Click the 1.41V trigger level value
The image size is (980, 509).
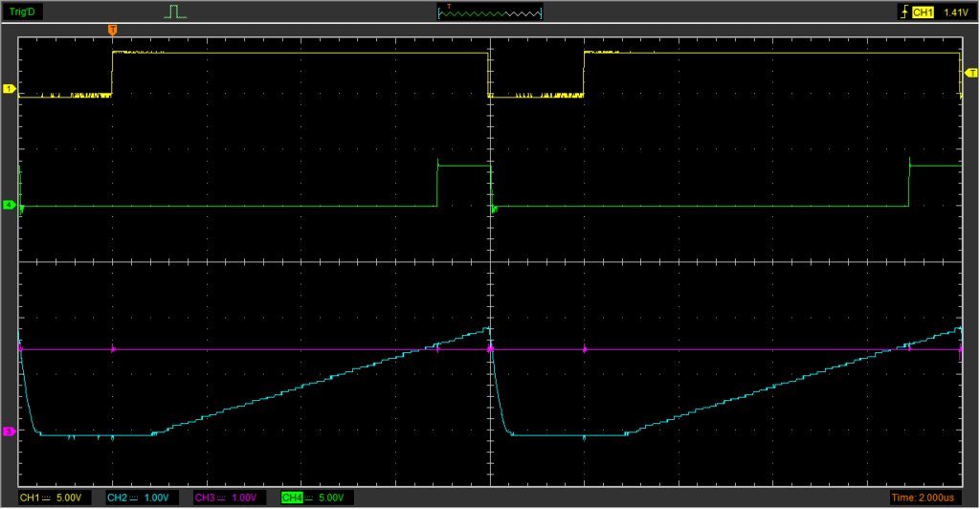pos(956,12)
